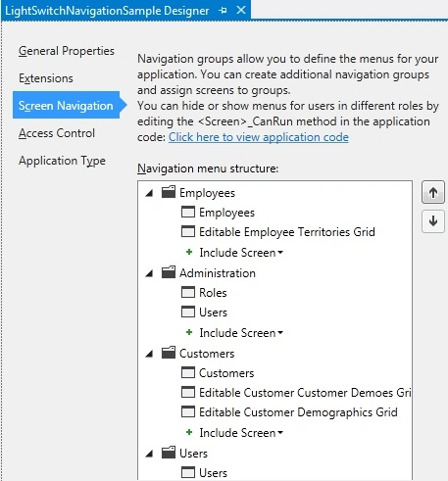Select the Administration group folder icon
The width and height of the screenshot is (448, 481).
169,272
